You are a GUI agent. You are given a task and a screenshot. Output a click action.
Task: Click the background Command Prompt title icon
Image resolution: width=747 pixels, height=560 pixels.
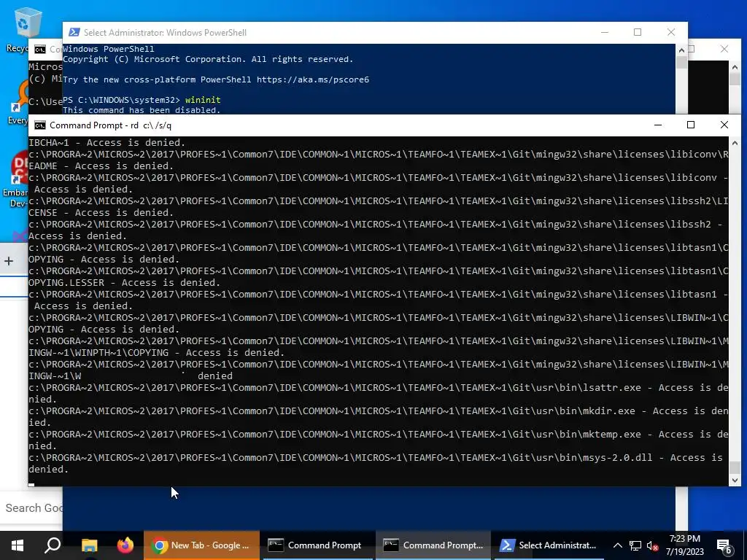tap(40, 49)
